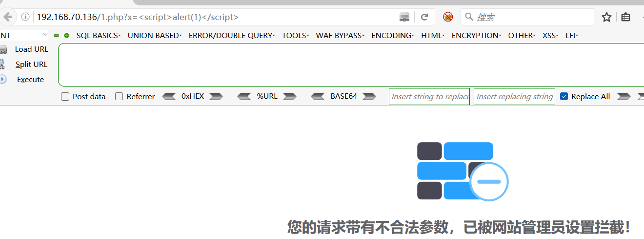Click right arrow after 0xHEX

click(x=216, y=96)
